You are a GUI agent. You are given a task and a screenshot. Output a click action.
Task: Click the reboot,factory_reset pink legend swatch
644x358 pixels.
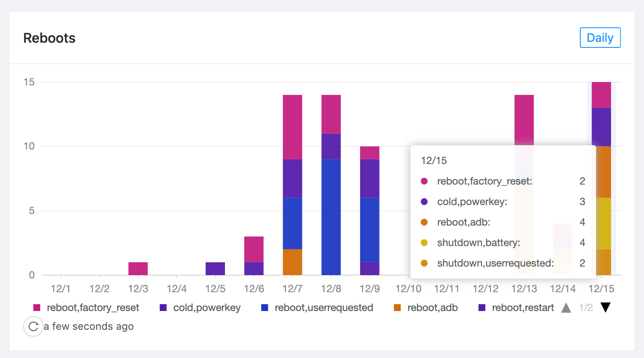click(37, 308)
